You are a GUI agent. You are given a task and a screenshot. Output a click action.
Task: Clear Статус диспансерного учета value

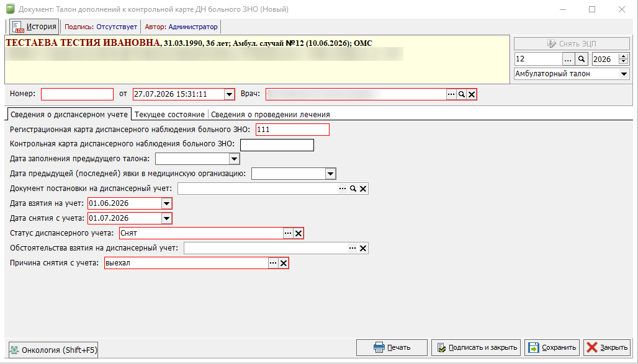click(x=299, y=233)
